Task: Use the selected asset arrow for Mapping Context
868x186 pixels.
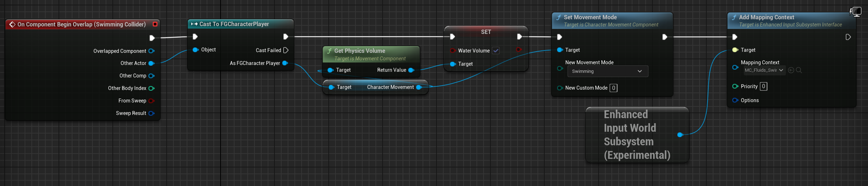Action: pos(791,70)
